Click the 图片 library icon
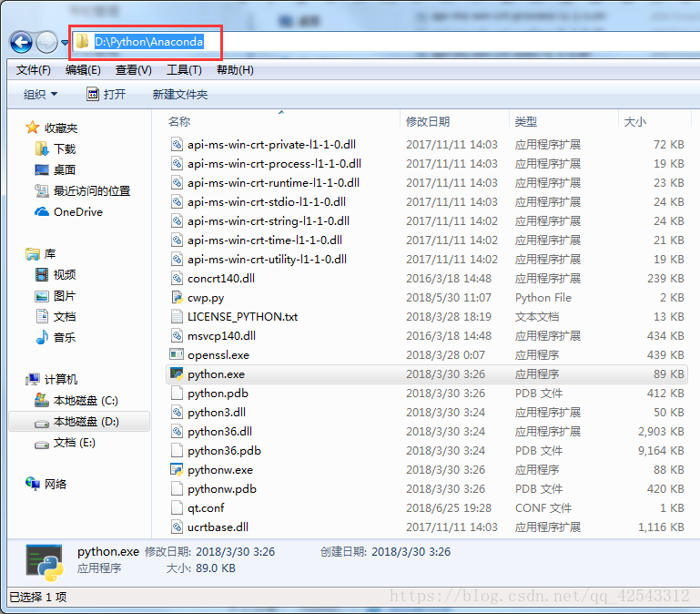The height and width of the screenshot is (614, 700). [42, 296]
